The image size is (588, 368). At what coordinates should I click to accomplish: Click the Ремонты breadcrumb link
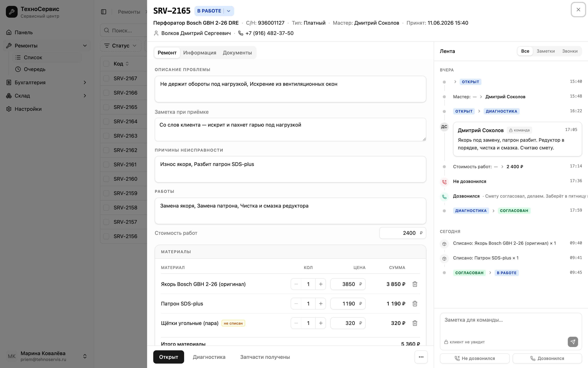point(129,12)
